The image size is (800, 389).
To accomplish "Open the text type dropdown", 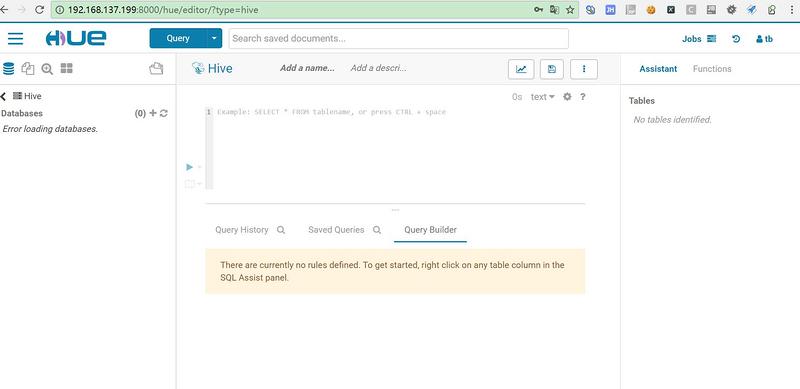I will 542,97.
